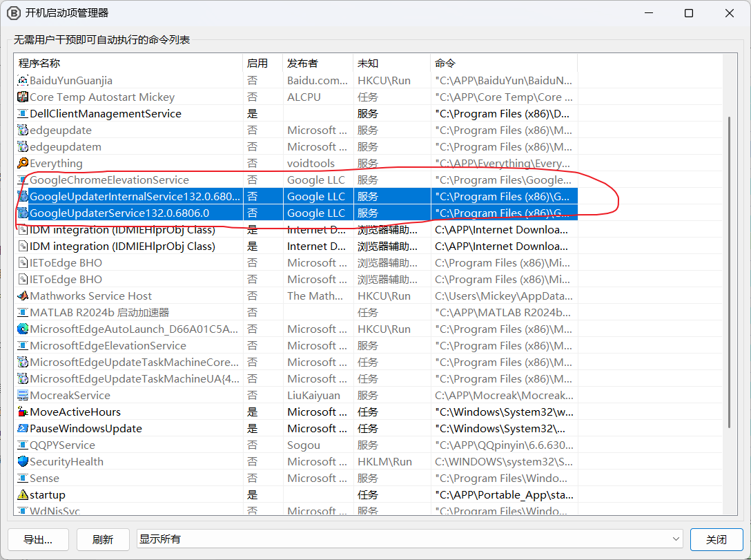Sort by 命令 column header
This screenshot has width=751, height=560.
coord(504,63)
